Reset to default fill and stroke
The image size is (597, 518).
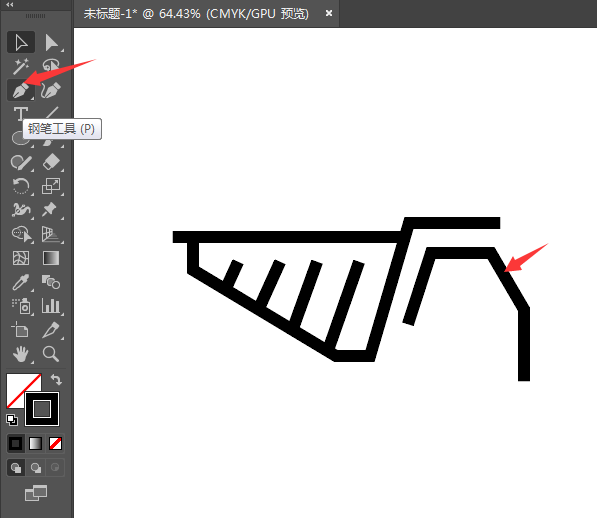12,420
